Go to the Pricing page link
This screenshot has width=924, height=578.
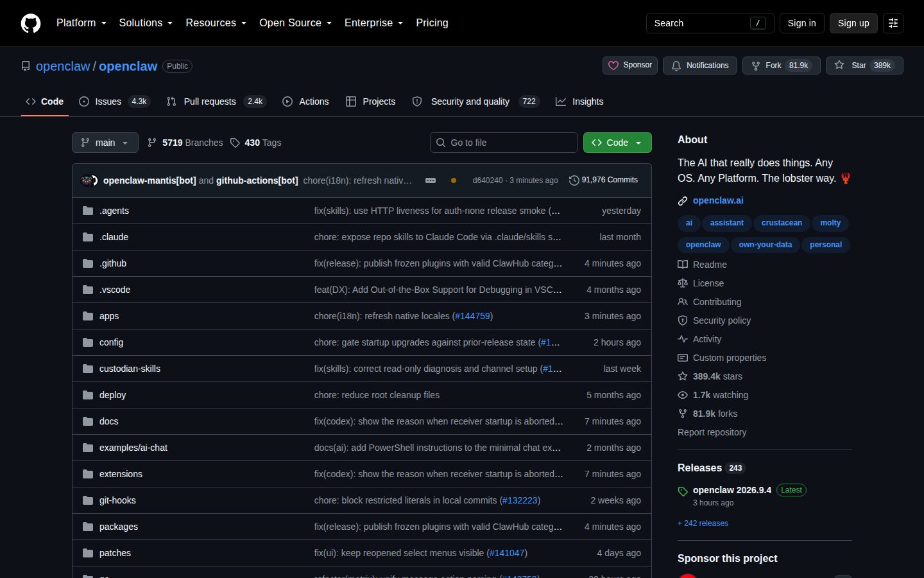(x=432, y=23)
